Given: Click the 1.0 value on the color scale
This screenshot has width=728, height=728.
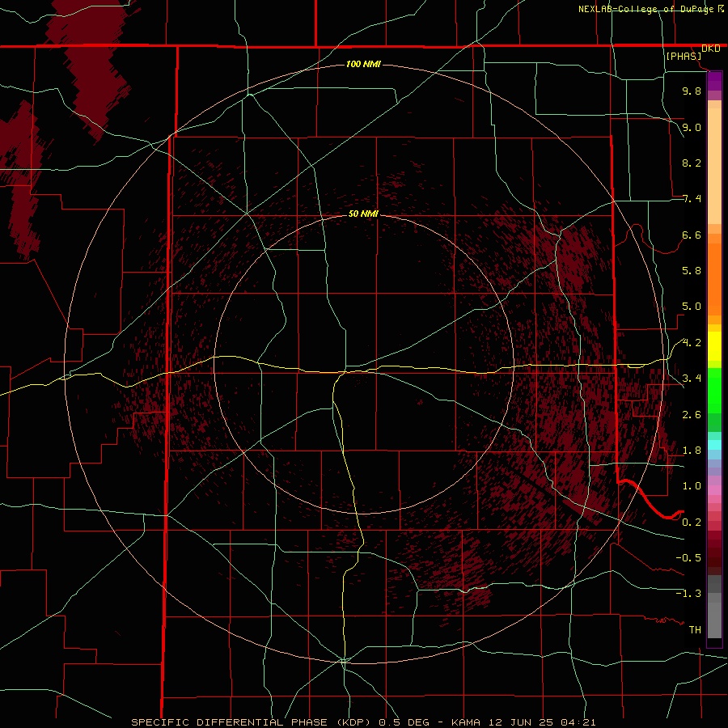Looking at the screenshot, I should tap(692, 486).
